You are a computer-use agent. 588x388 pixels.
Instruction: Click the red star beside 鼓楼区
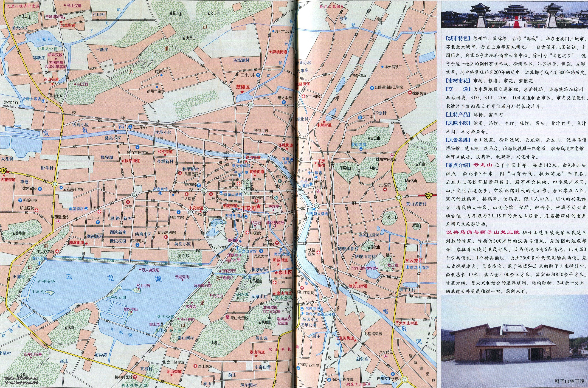click(x=242, y=92)
